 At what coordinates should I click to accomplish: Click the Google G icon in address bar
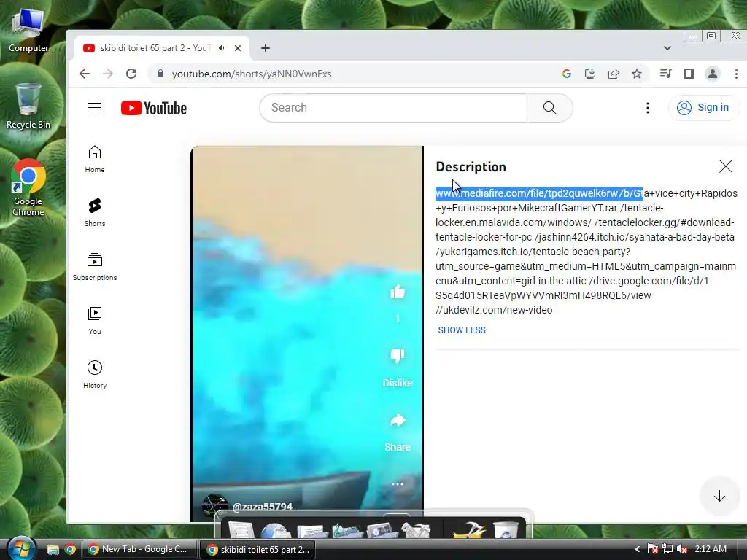566,74
